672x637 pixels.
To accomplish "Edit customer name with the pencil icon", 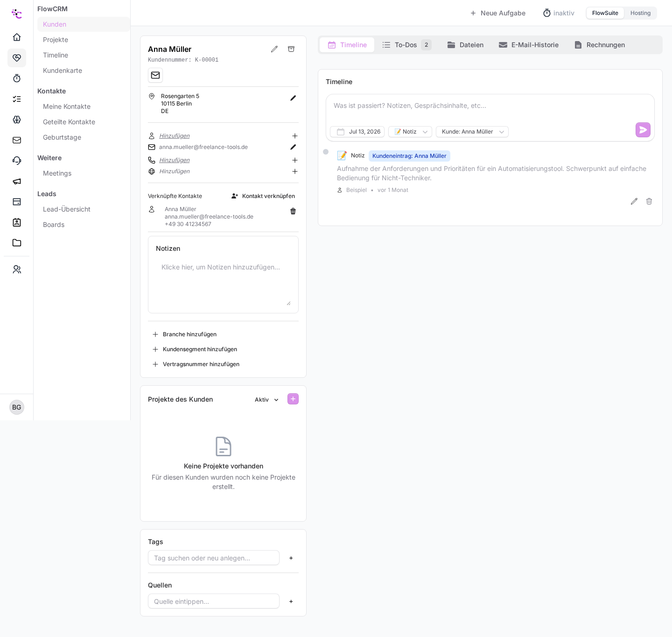I will tap(274, 49).
